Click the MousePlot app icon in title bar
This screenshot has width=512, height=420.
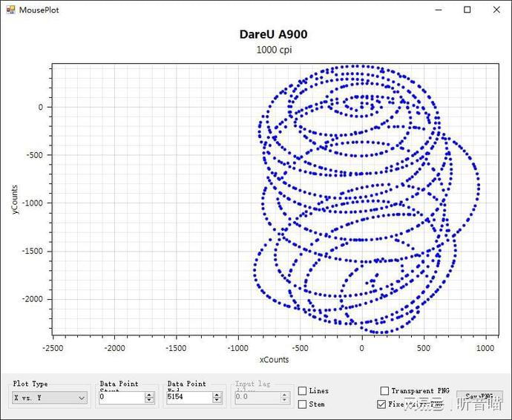click(x=10, y=10)
